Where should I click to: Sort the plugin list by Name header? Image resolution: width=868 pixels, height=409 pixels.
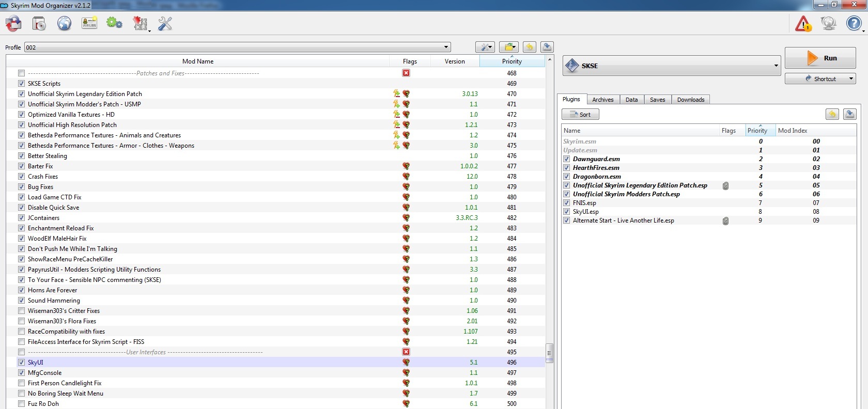[x=641, y=130]
